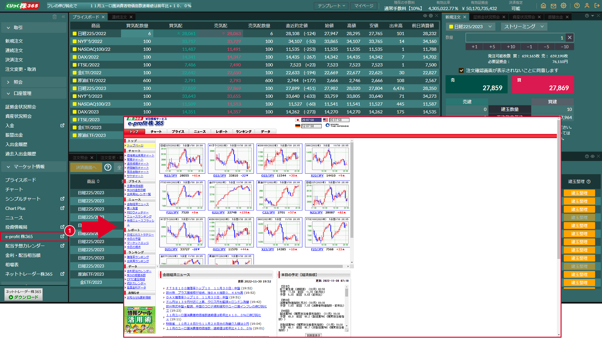Click the ネットトレーダー株365 ダウンロード button
This screenshot has width=602, height=364.
tap(24, 294)
